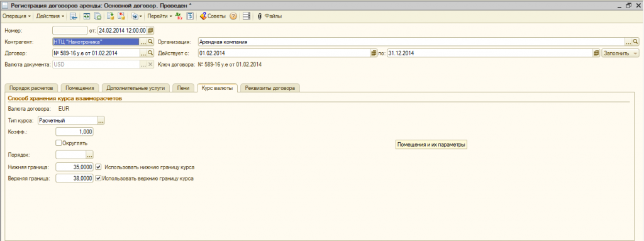Click the Организация field Арендная компания

click(411, 42)
